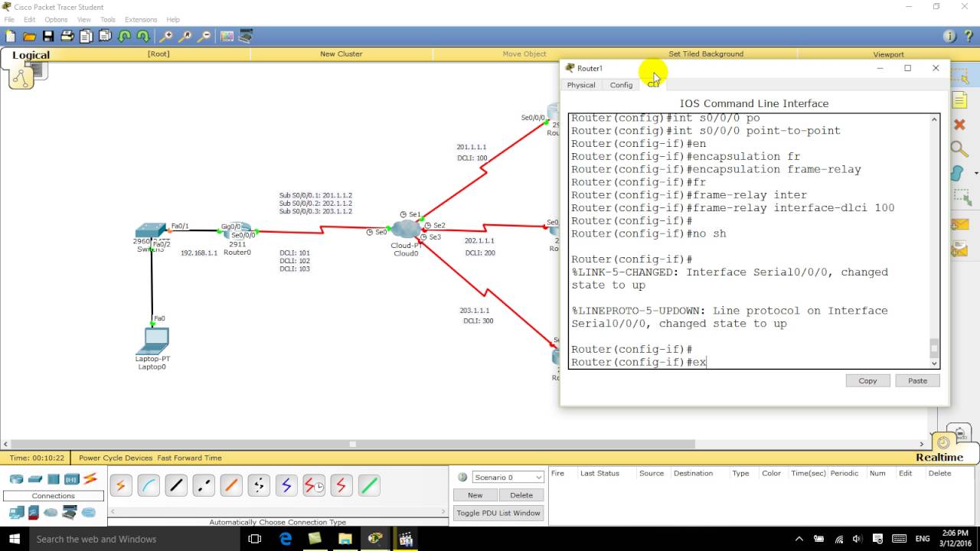Pick the blue Coaxial cable

pos(286,485)
